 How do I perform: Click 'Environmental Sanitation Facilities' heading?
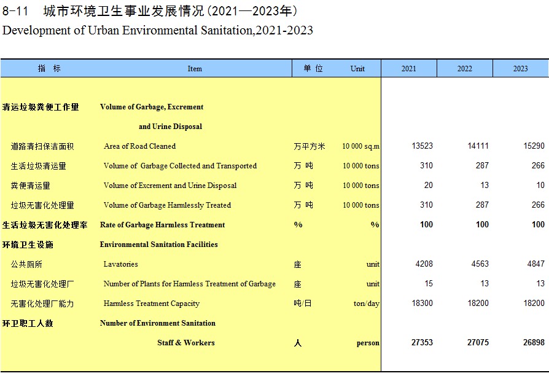tap(158, 244)
